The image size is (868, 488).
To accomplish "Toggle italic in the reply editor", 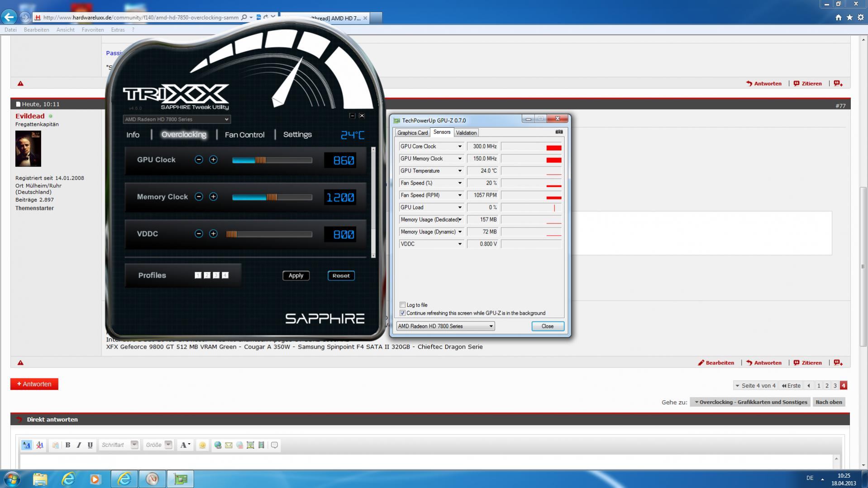I will click(x=79, y=445).
